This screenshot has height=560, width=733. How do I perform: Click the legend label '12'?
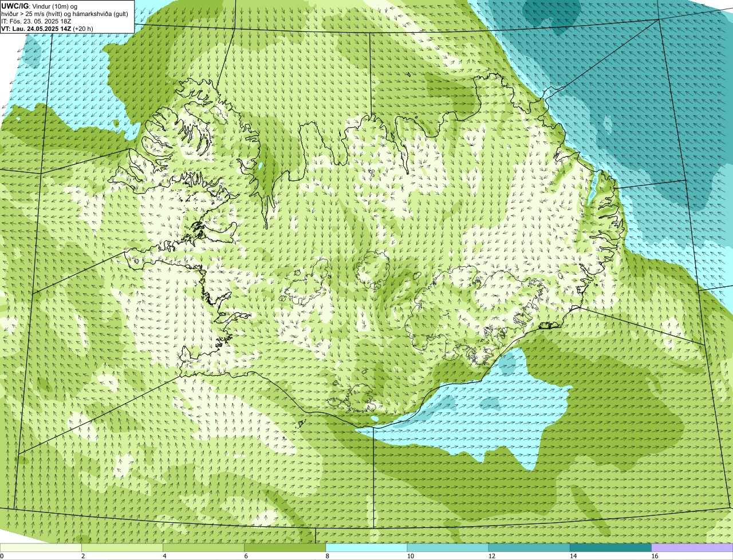click(492, 556)
